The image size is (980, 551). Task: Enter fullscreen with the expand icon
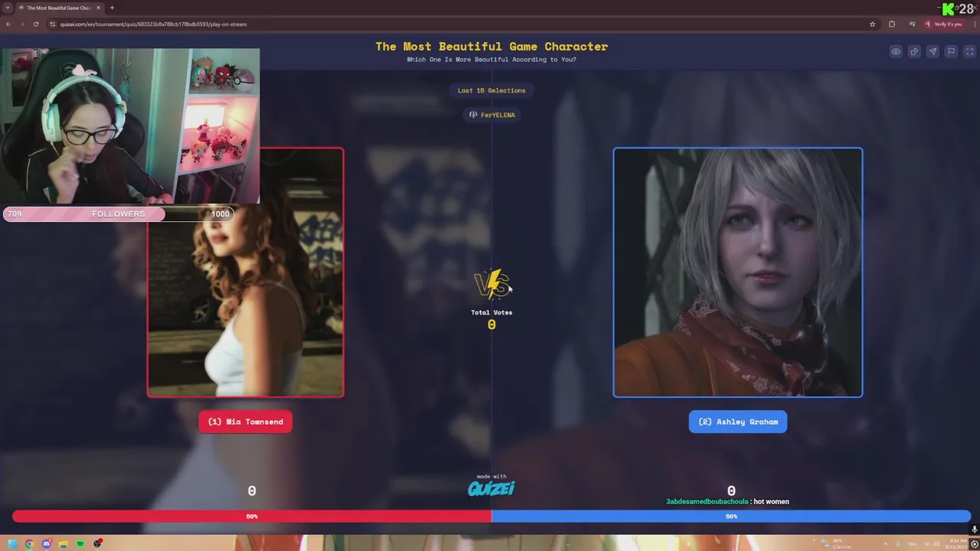coord(969,51)
